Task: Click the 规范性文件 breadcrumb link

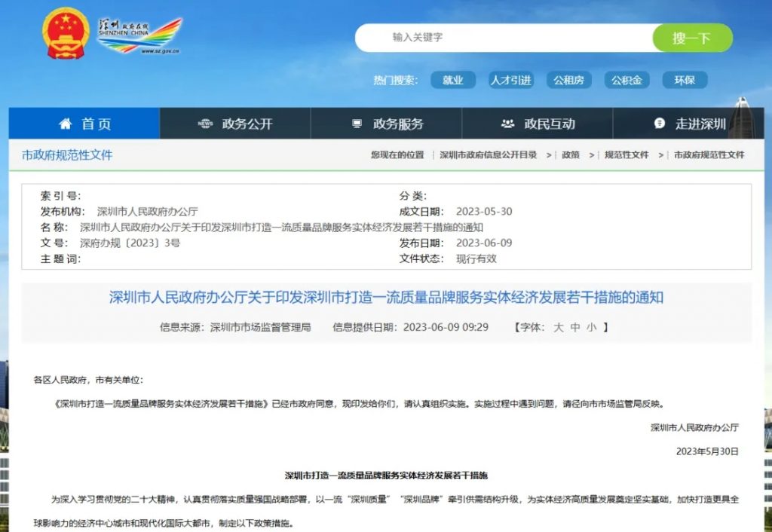Action: click(x=626, y=154)
